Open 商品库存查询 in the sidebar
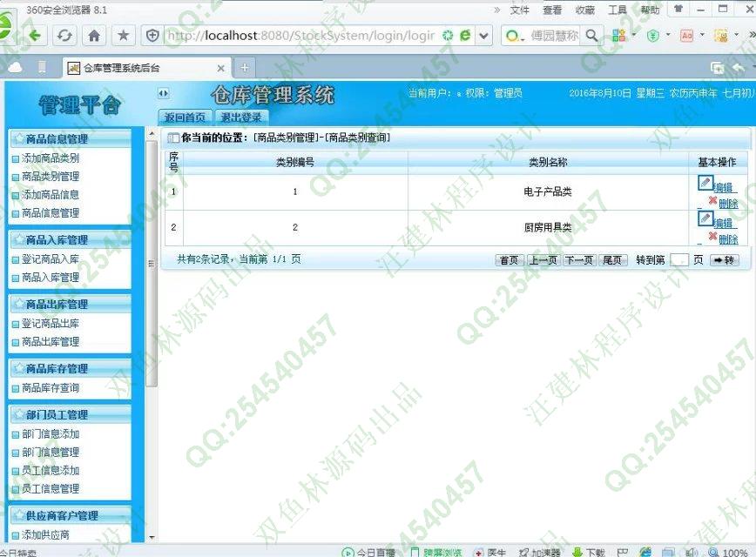 click(51, 388)
